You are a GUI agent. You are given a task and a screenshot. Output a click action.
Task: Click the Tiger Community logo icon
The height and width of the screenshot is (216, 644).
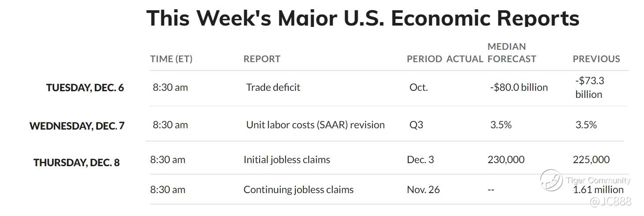coord(551,180)
